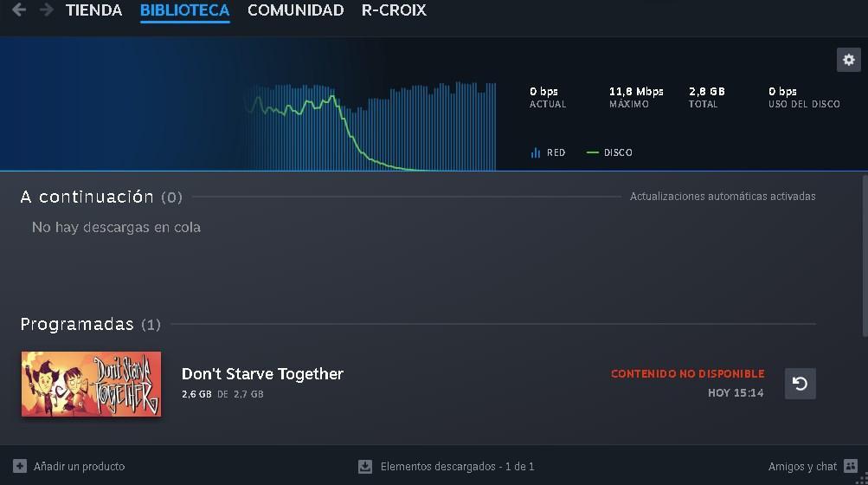Go back with the left arrow
868x485 pixels.
pyautogui.click(x=18, y=10)
